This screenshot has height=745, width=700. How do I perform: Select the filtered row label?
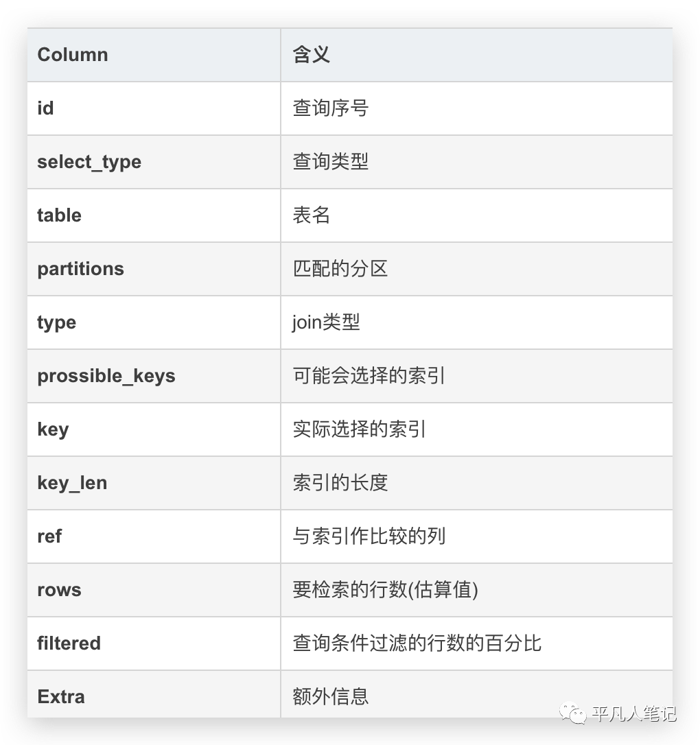69,643
